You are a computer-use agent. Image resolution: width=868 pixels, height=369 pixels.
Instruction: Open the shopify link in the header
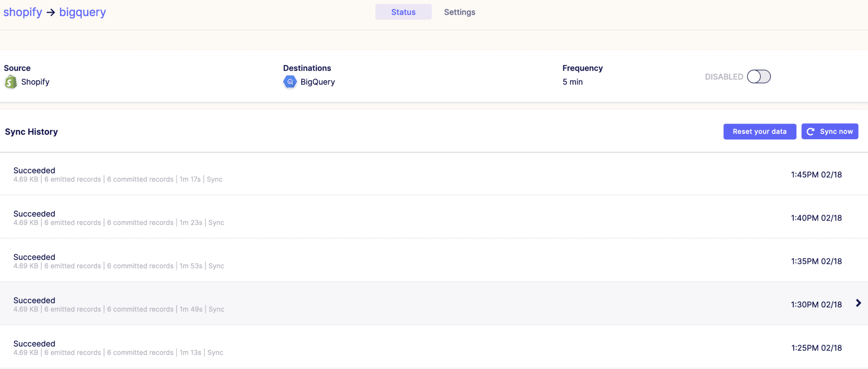(x=23, y=12)
